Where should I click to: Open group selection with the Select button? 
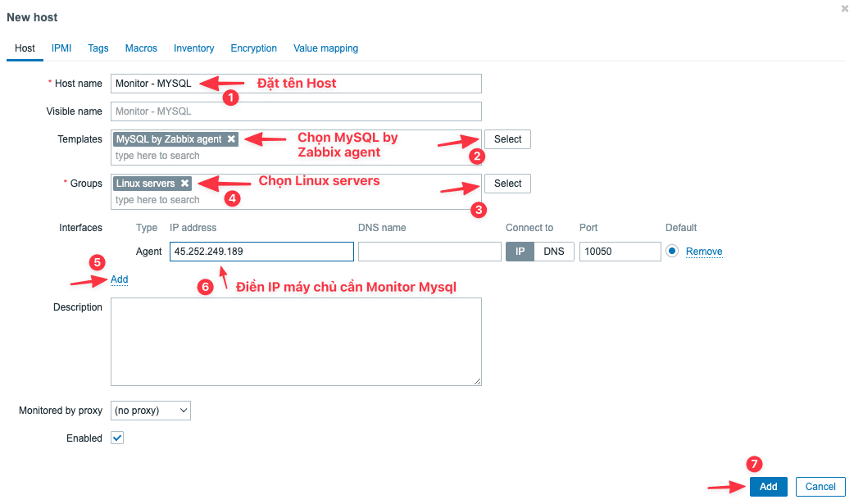[x=506, y=183]
